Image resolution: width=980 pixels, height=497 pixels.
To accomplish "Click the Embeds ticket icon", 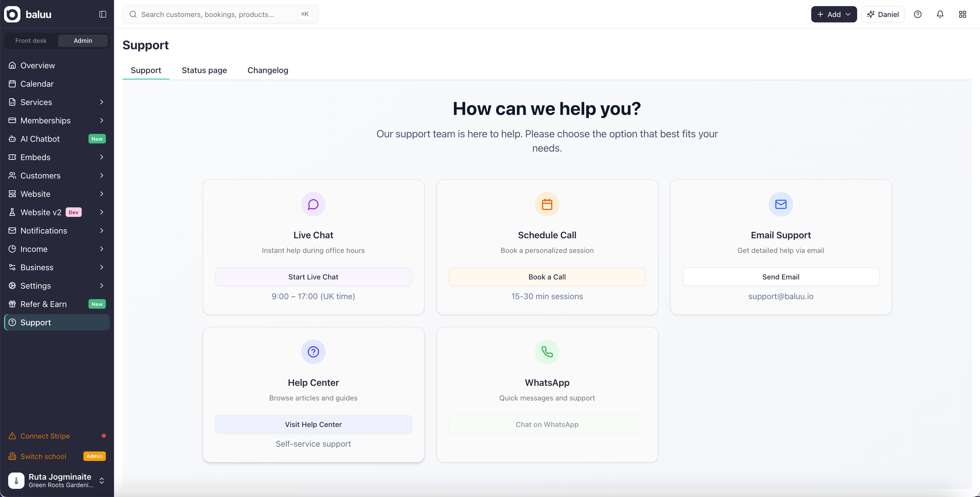I will [x=12, y=157].
